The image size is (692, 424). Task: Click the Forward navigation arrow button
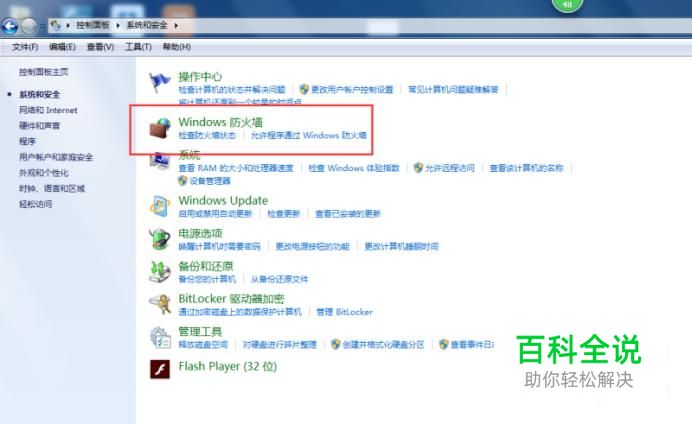[x=29, y=26]
